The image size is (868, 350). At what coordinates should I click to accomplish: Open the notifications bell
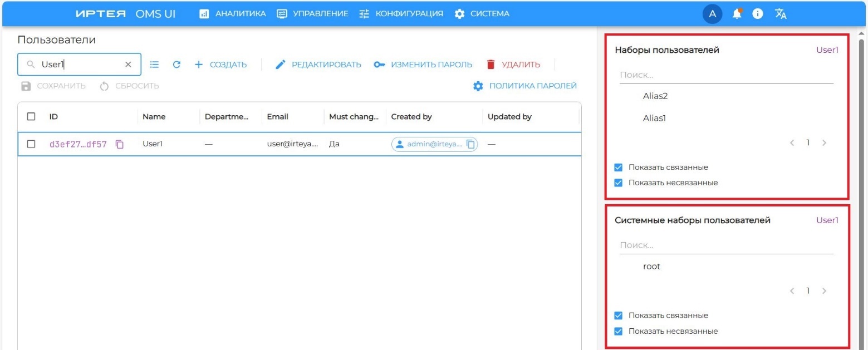coord(737,13)
